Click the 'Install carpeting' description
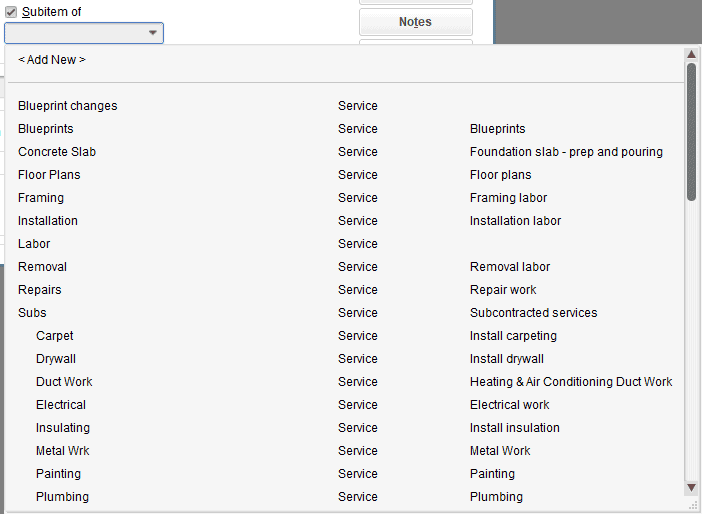 514,336
